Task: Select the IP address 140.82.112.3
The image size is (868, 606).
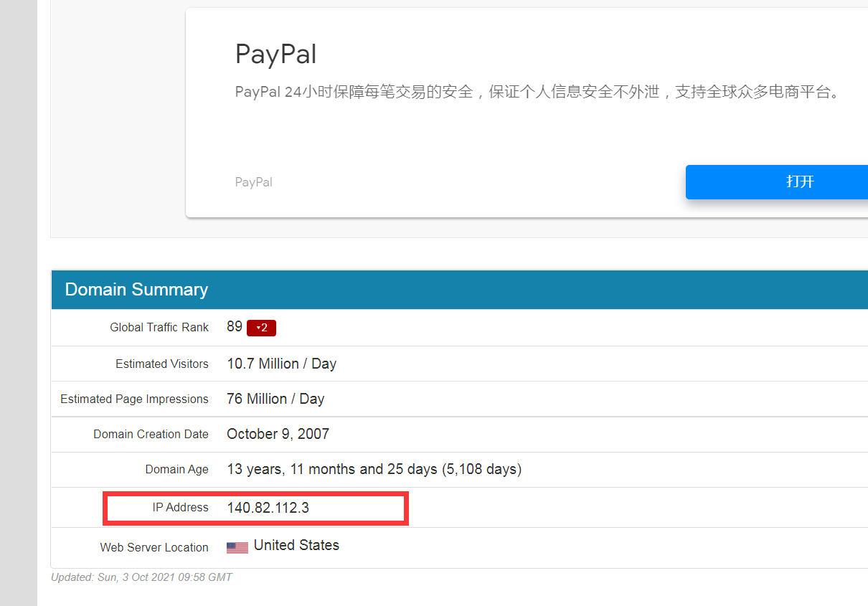Action: (x=268, y=508)
